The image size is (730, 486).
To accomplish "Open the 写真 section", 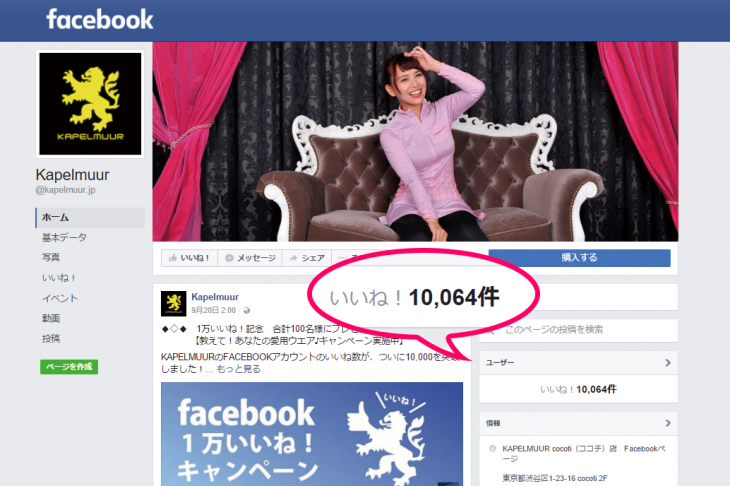I will tap(51, 257).
